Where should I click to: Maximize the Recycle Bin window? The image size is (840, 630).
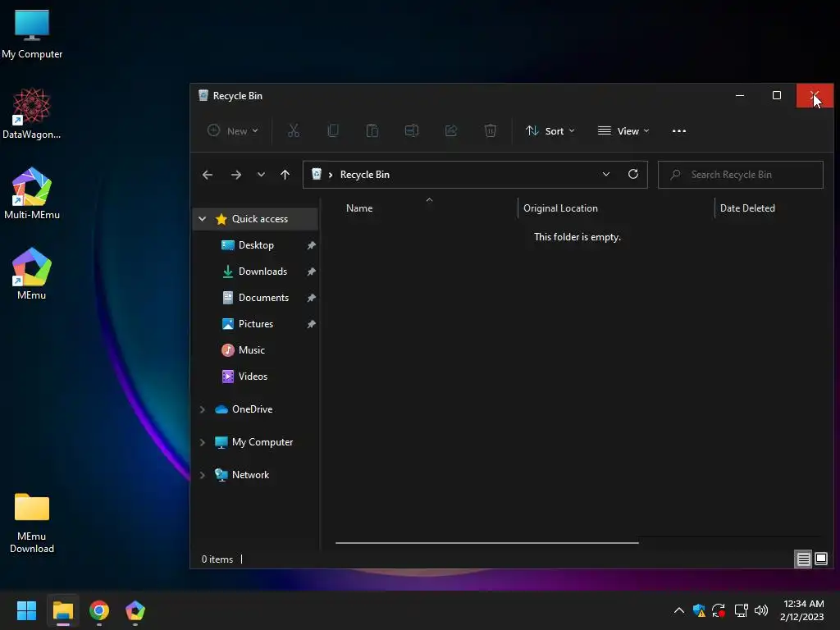[776, 95]
